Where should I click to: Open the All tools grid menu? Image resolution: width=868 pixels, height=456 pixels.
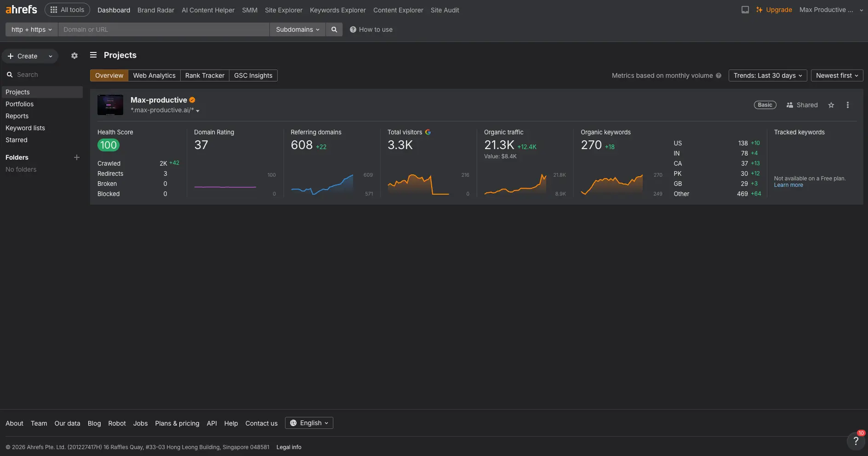[x=67, y=10]
